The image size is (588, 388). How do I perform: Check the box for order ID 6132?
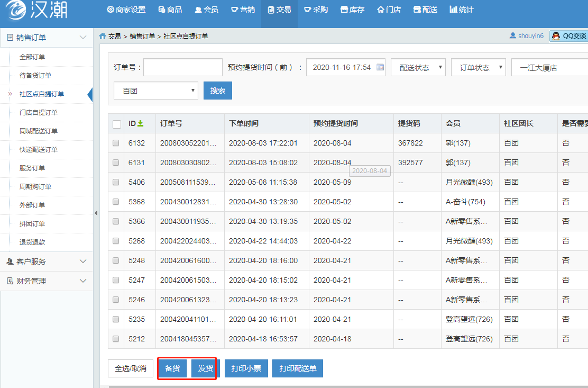click(x=116, y=143)
